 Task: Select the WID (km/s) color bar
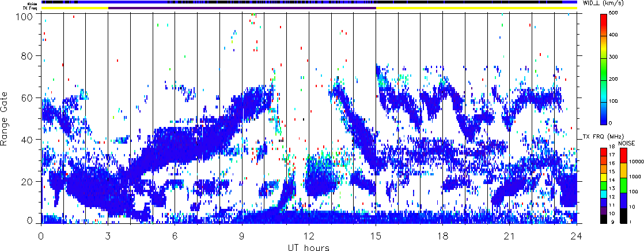(603, 69)
